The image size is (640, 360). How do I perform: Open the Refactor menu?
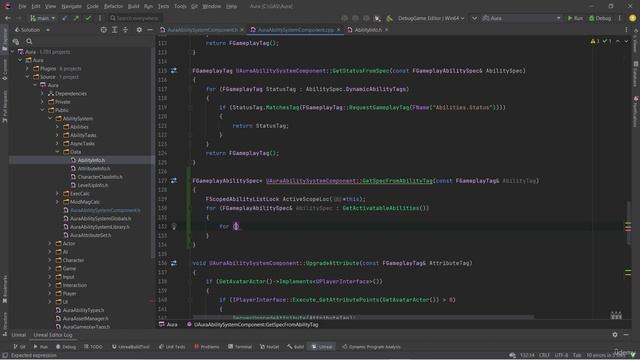tap(113, 7)
